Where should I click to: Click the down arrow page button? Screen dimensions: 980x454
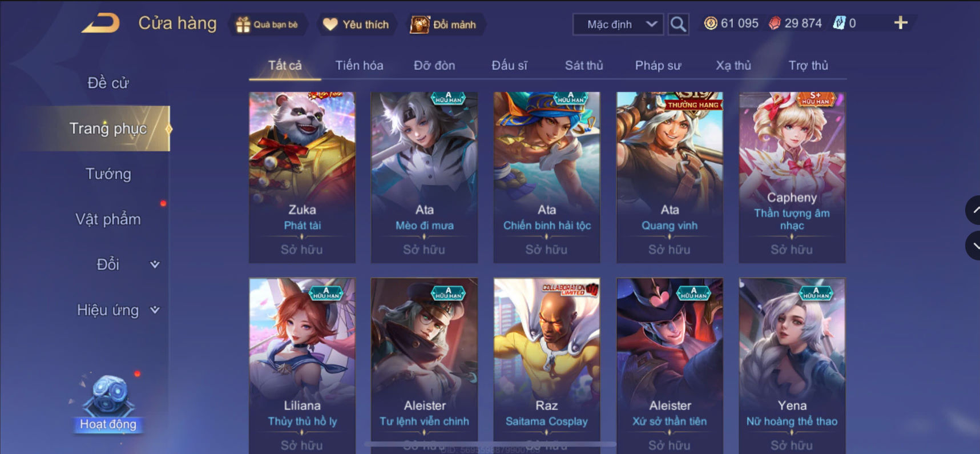[x=973, y=246]
